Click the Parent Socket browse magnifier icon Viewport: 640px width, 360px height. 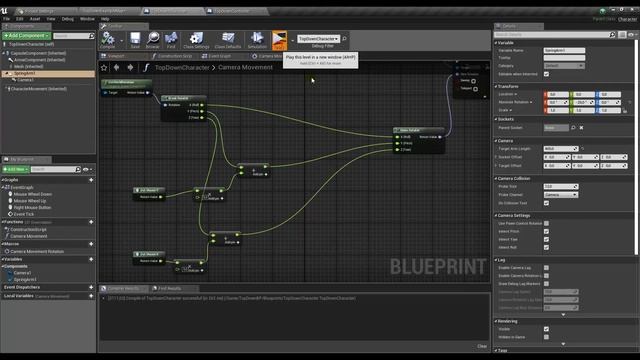(573, 128)
